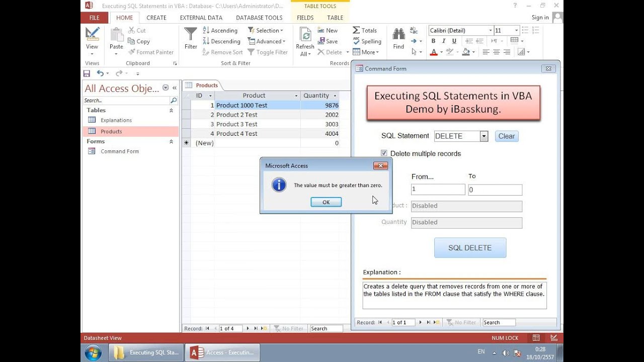Screen dimensions: 644x362
Task: Switch to Design View in the status bar
Action: (x=554, y=338)
